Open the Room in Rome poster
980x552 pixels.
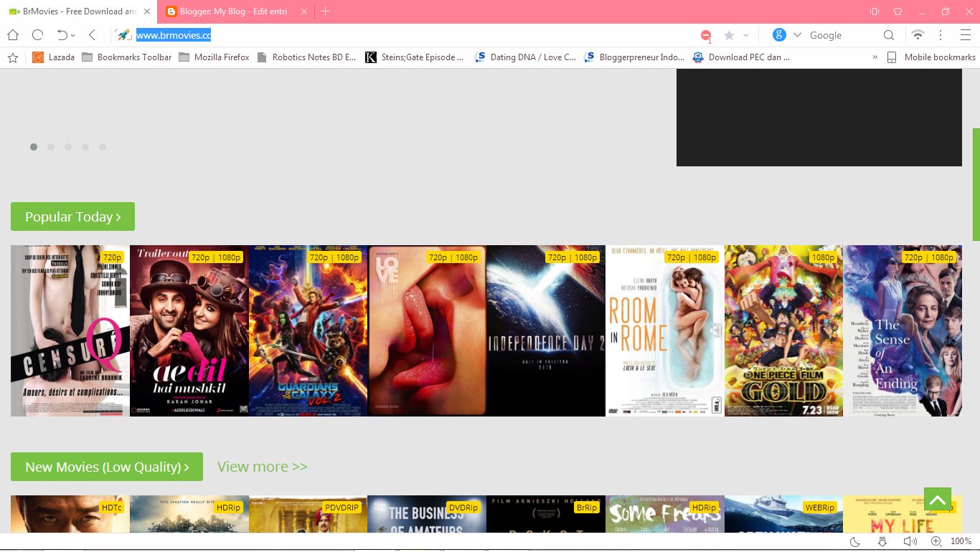(665, 330)
